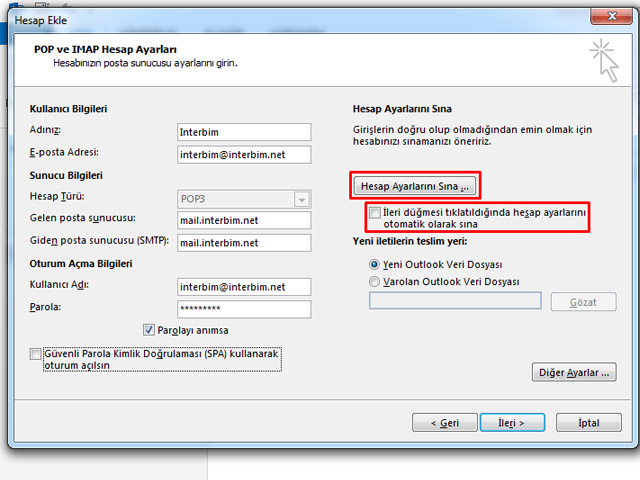Click the Gözat browse button
Image resolution: width=640 pixels, height=480 pixels.
pyautogui.click(x=583, y=302)
